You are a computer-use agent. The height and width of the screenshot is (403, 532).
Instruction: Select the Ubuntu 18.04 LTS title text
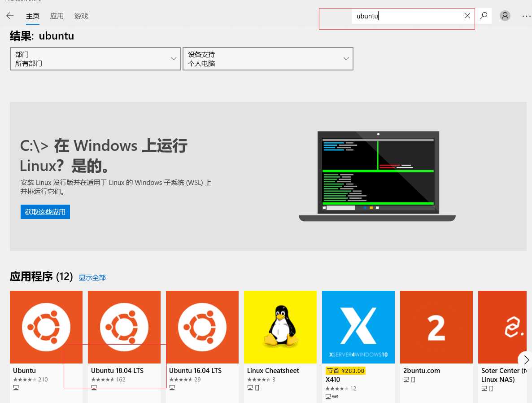118,370
